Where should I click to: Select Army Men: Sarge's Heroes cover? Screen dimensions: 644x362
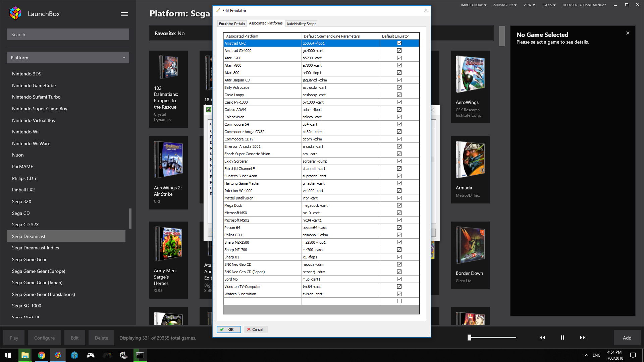tap(168, 244)
